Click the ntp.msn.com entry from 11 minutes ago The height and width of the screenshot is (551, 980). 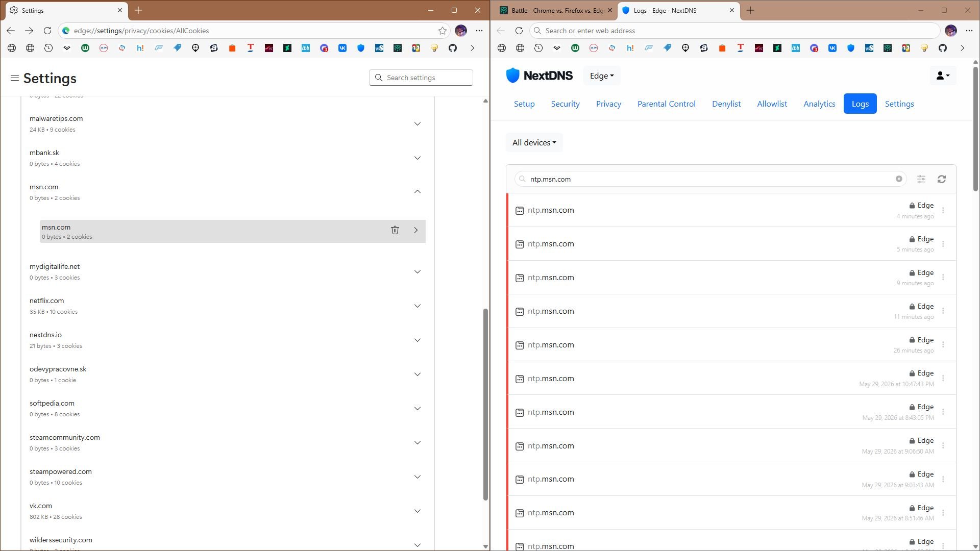[731, 311]
